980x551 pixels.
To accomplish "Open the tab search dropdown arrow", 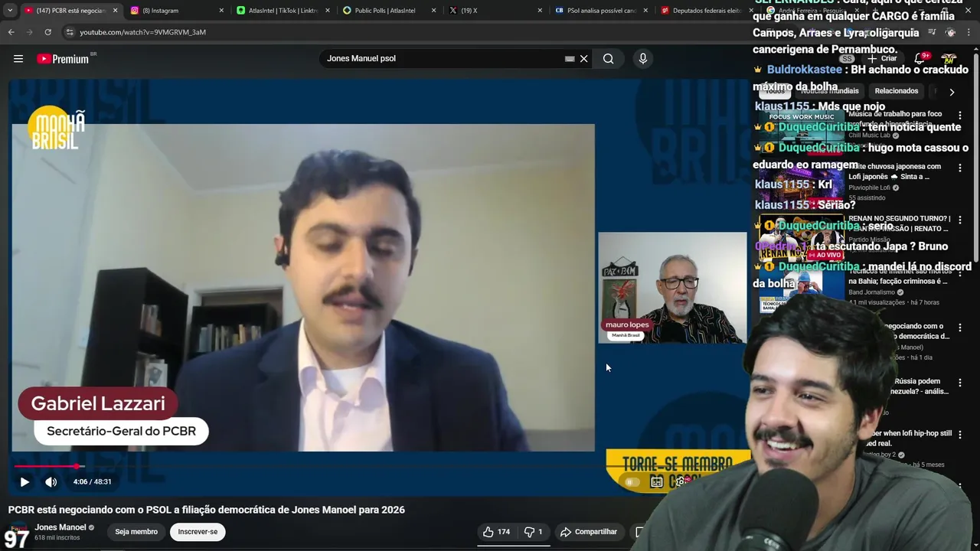I will pyautogui.click(x=10, y=11).
